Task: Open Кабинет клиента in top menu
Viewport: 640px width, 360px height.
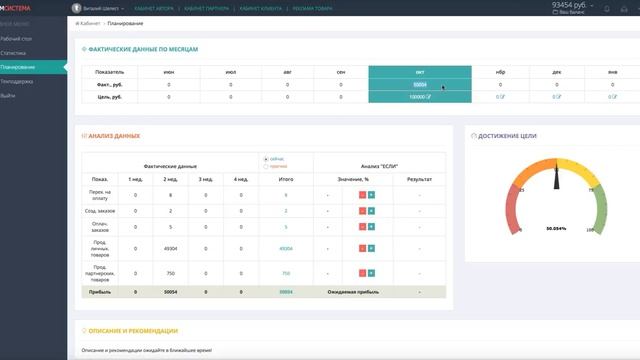Action: (x=261, y=8)
